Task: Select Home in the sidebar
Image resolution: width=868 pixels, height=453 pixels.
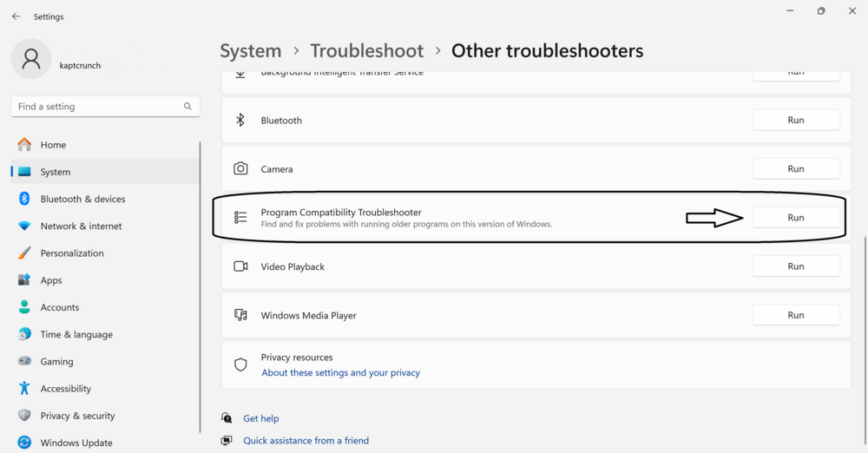Action: pos(53,145)
